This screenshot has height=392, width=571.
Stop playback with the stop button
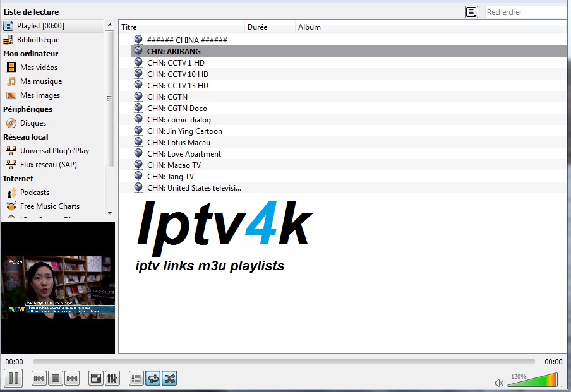point(56,379)
